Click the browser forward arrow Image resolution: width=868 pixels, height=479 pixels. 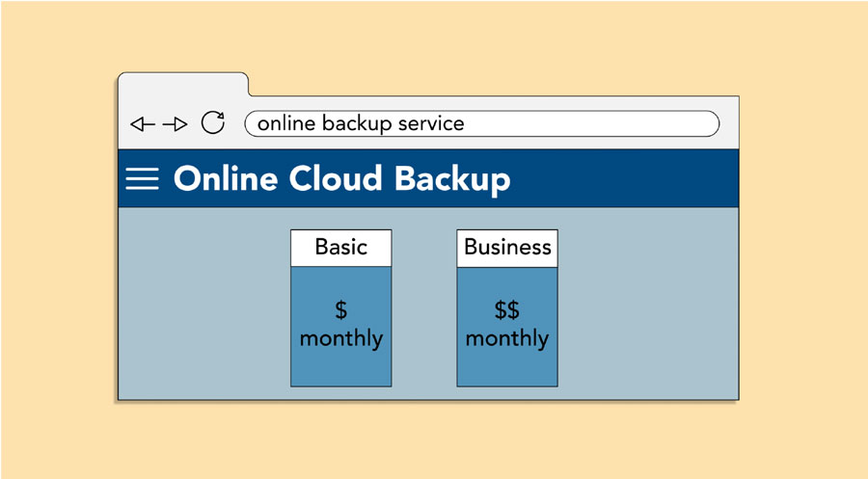(175, 124)
